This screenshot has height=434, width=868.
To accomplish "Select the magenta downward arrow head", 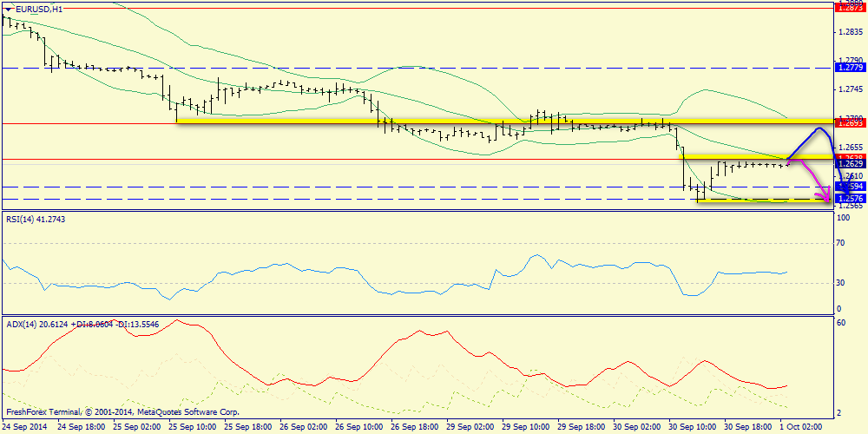I will 825,191.
